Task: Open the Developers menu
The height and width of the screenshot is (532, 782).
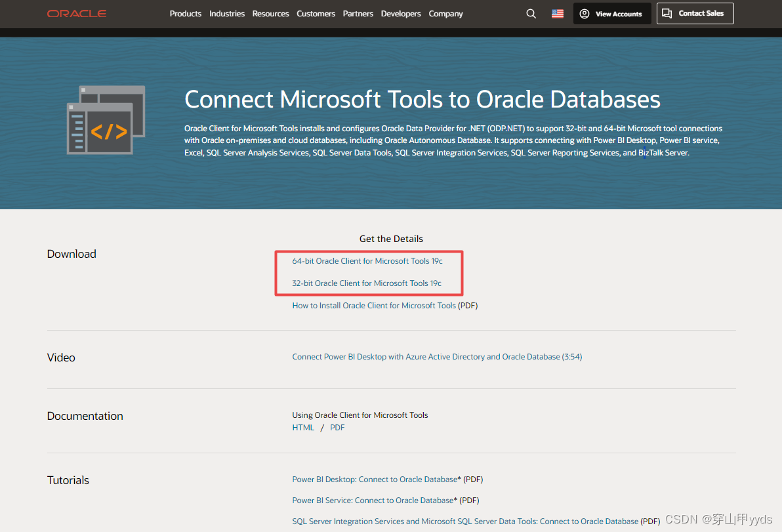Action: coord(401,14)
